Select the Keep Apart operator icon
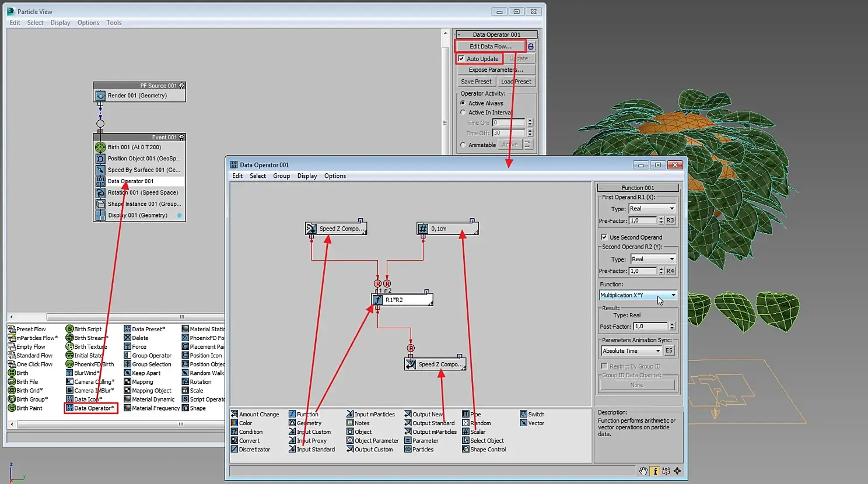Viewport: 868px width, 484px height. (x=127, y=373)
